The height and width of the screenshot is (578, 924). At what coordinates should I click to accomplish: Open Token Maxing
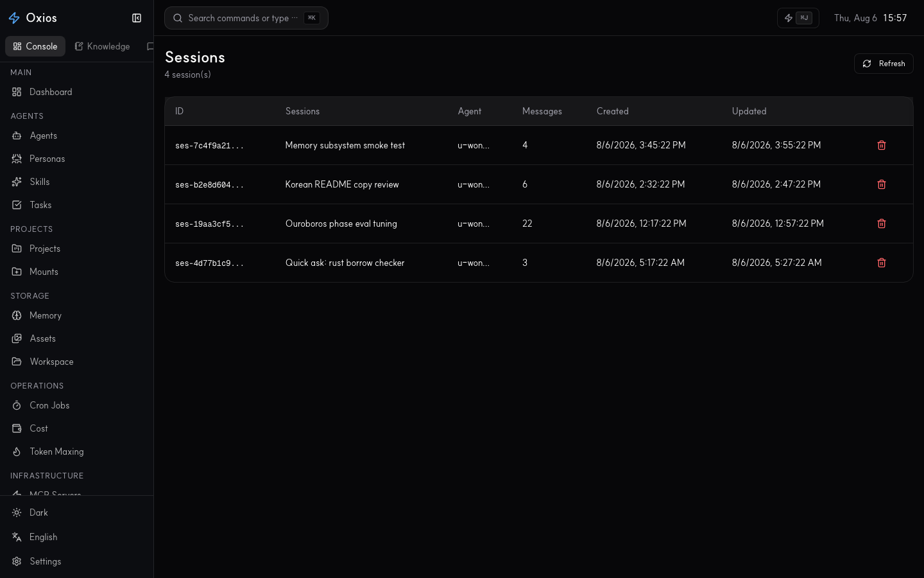77,451
